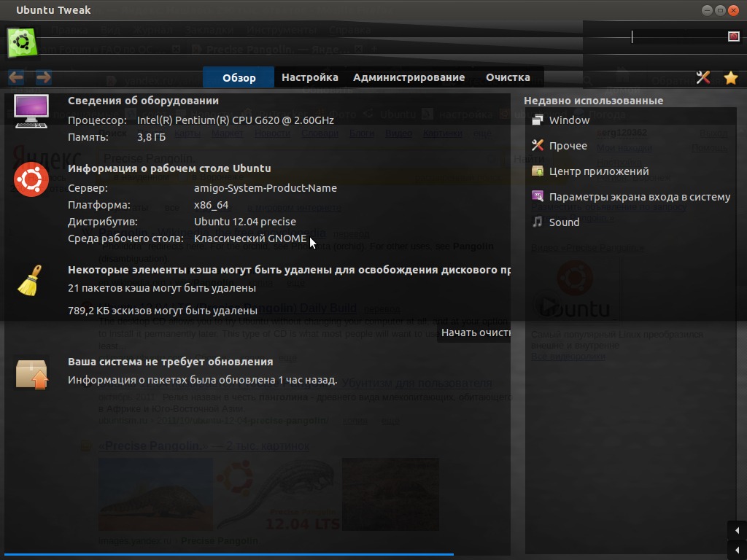Select the processor value Intel Pentium G620
The height and width of the screenshot is (560, 747).
tap(236, 120)
